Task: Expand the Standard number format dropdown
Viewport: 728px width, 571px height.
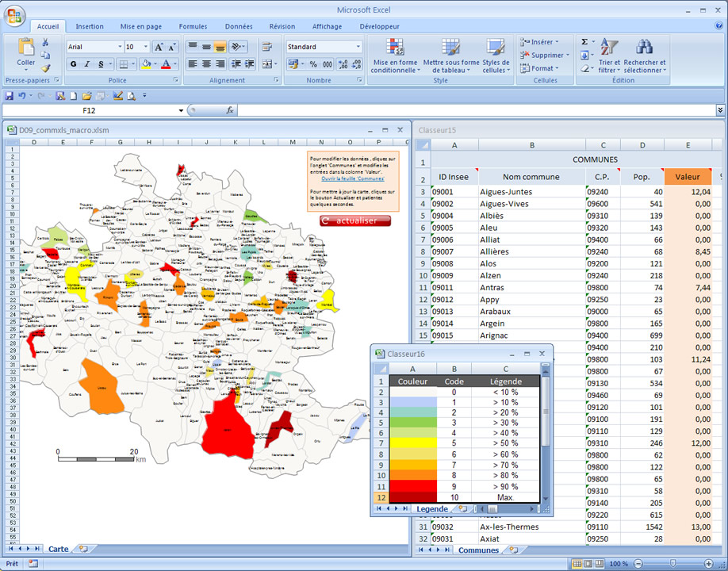Action: (358, 47)
